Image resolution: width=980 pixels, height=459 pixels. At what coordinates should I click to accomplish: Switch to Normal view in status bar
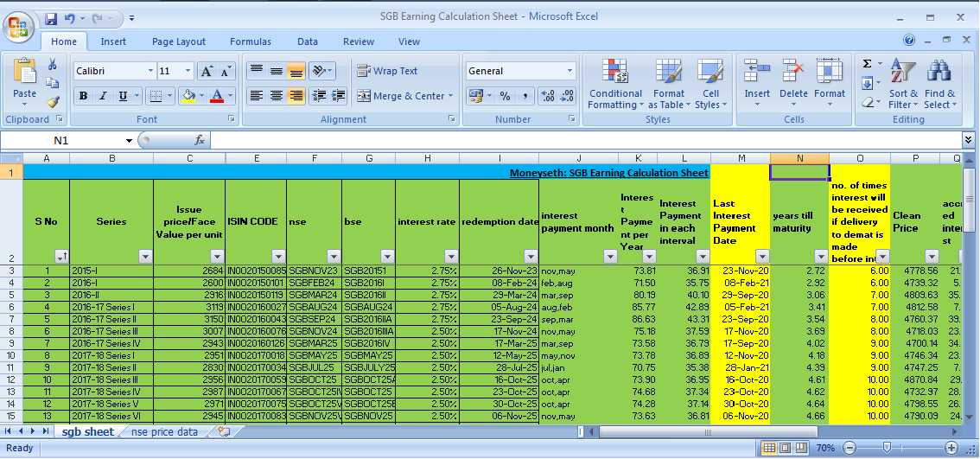769,448
